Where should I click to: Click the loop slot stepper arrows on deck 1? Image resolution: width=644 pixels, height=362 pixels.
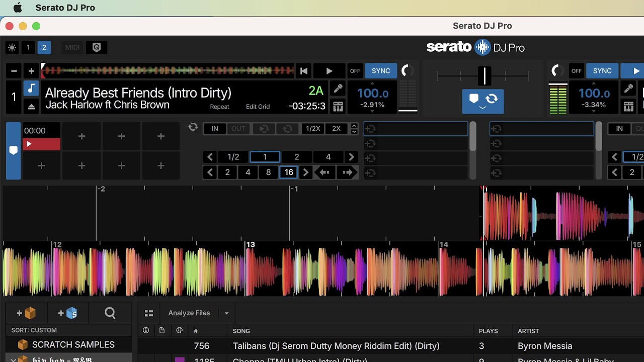click(354, 129)
